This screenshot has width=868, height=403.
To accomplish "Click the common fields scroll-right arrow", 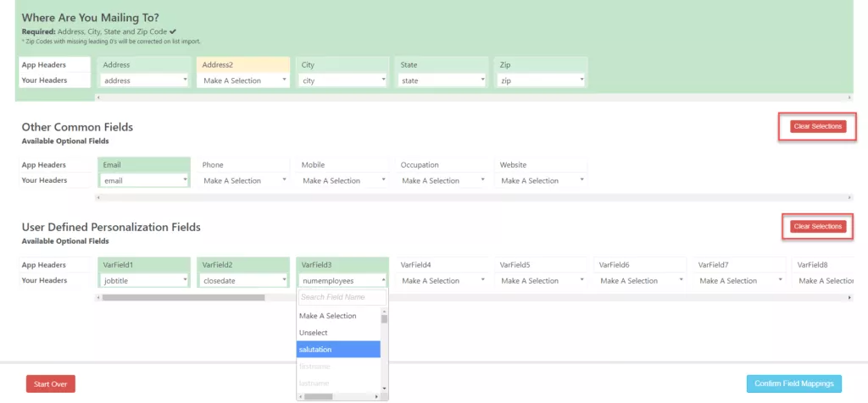I will pos(849,197).
